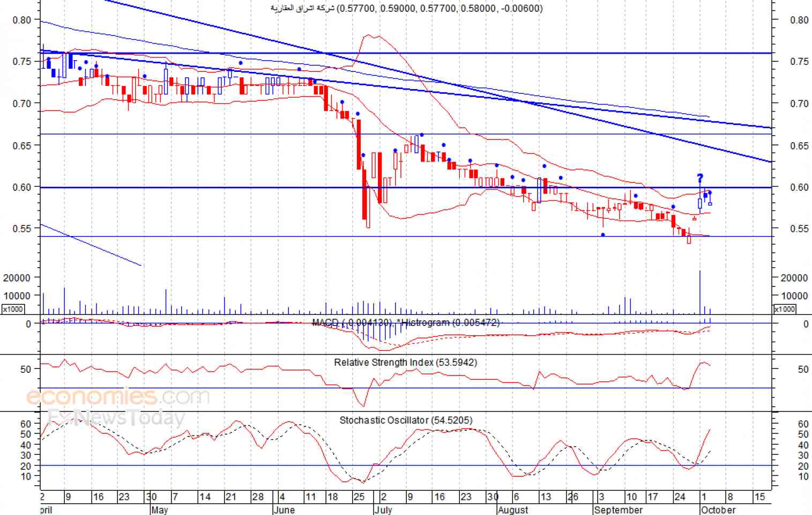Click date label 7 above May
Screen dimensions: 812x515
click(x=175, y=497)
